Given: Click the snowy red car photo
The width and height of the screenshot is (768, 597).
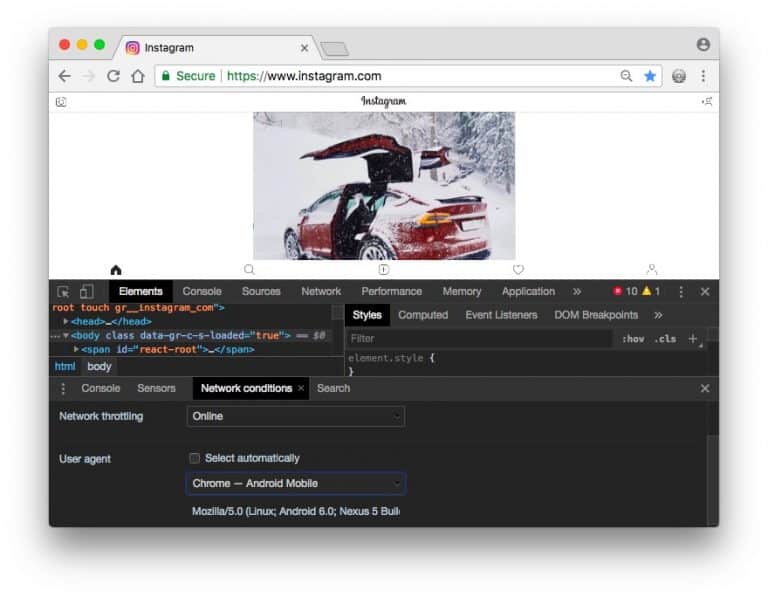Looking at the screenshot, I should (384, 186).
